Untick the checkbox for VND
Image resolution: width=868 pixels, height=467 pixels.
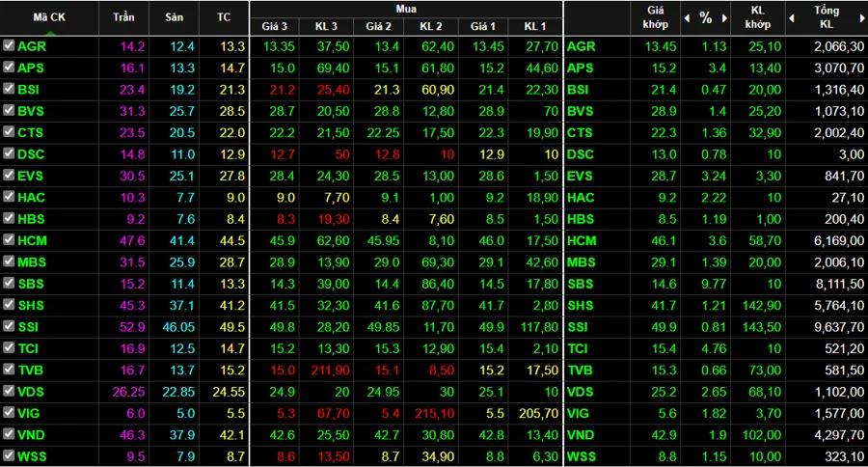[9, 435]
